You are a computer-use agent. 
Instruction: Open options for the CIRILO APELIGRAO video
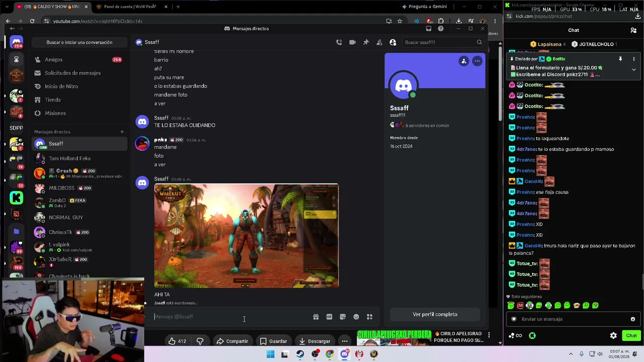coord(489,335)
